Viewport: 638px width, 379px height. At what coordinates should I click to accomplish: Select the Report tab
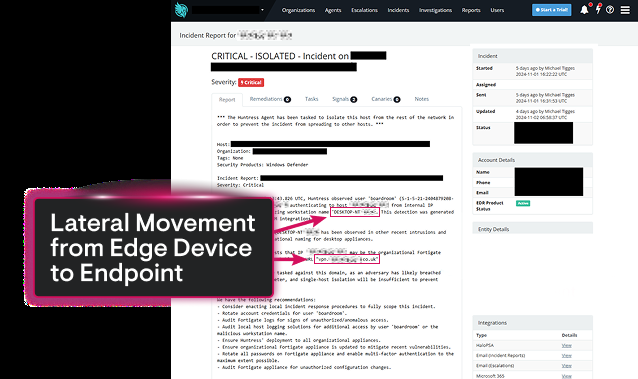coord(227,100)
